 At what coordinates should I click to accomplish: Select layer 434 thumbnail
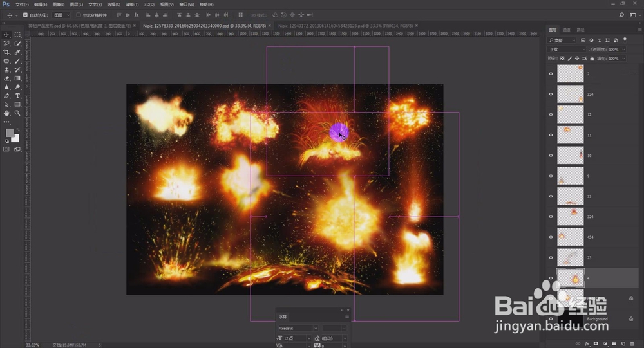click(x=570, y=237)
